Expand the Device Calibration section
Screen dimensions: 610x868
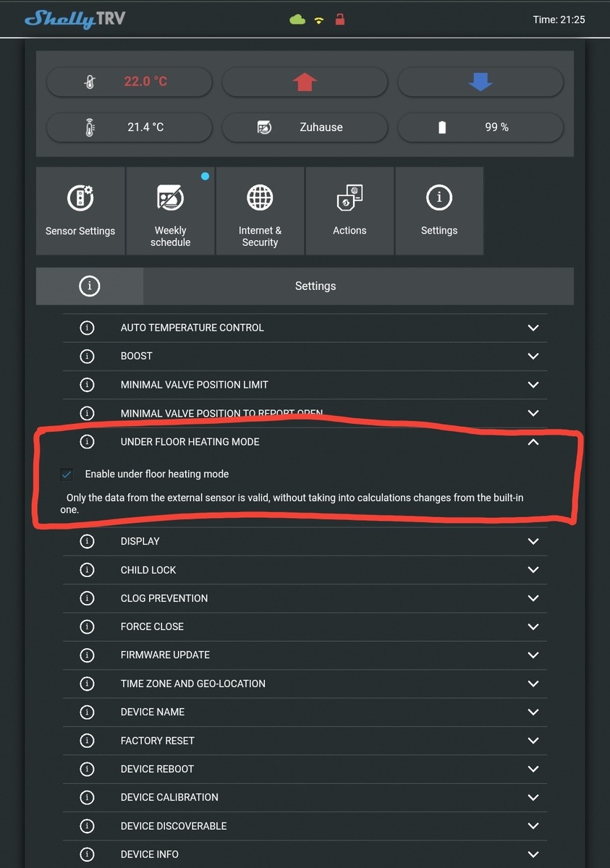533,797
